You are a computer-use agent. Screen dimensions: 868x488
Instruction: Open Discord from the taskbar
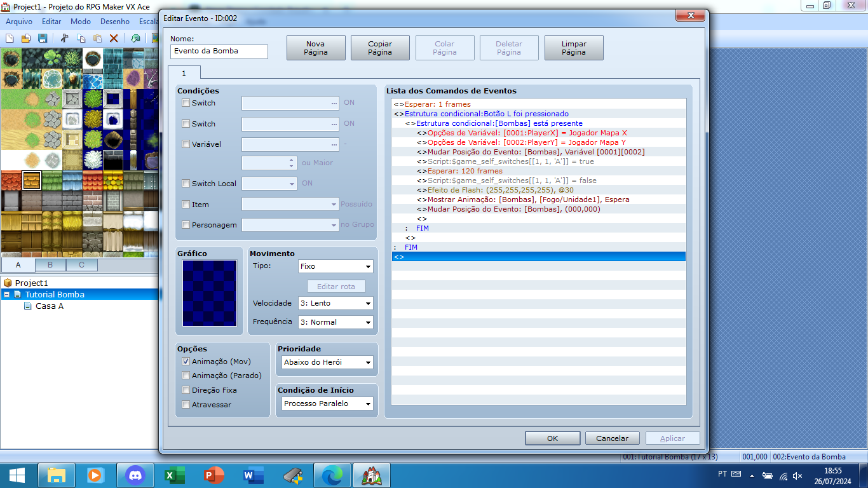tap(135, 475)
